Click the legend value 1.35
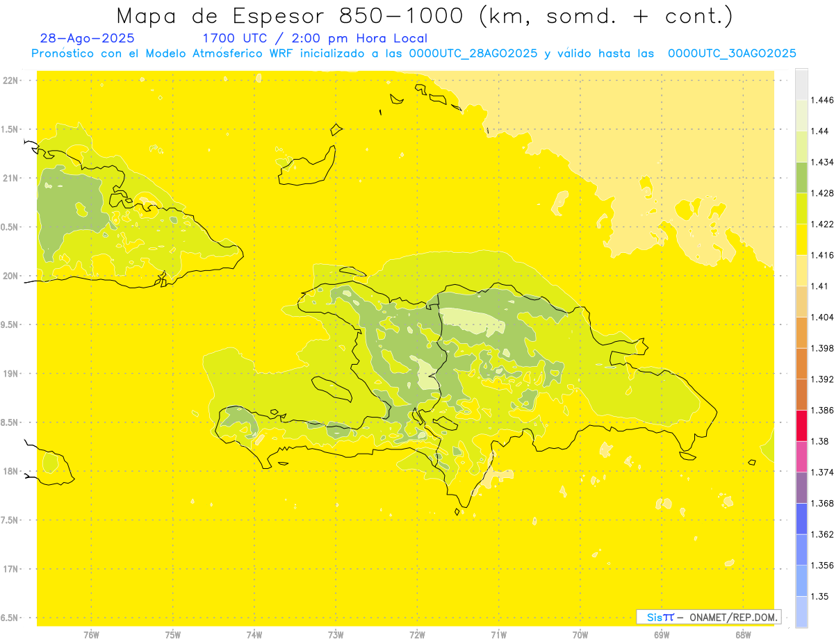 coord(819,596)
